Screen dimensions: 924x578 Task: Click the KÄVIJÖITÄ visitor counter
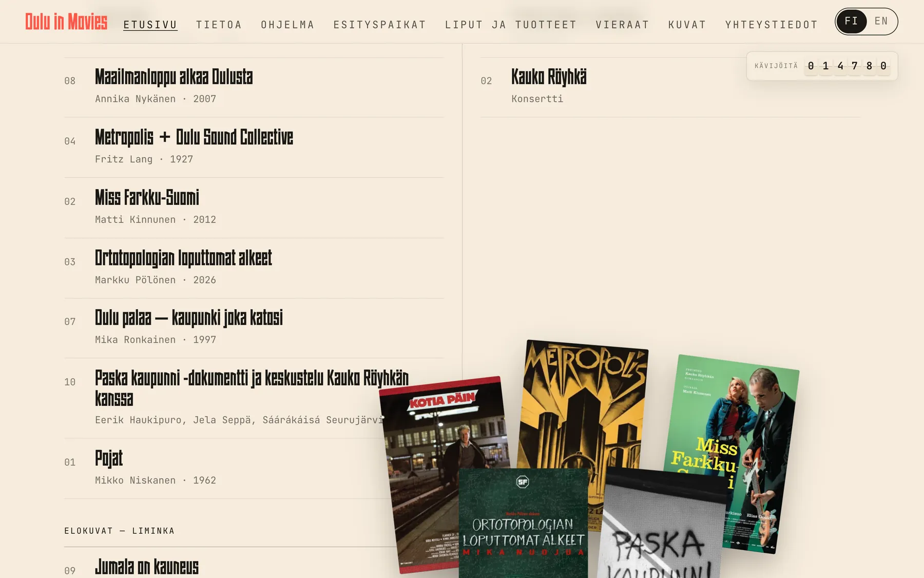click(x=822, y=66)
